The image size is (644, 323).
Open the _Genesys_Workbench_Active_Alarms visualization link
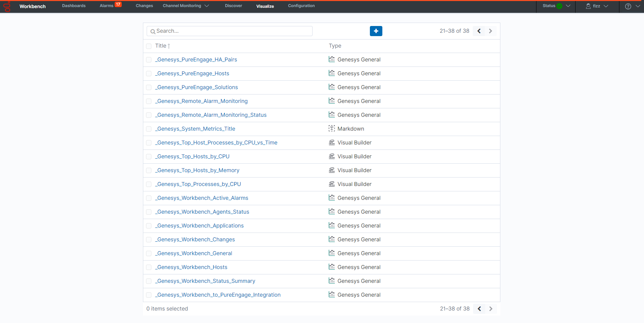click(x=202, y=198)
